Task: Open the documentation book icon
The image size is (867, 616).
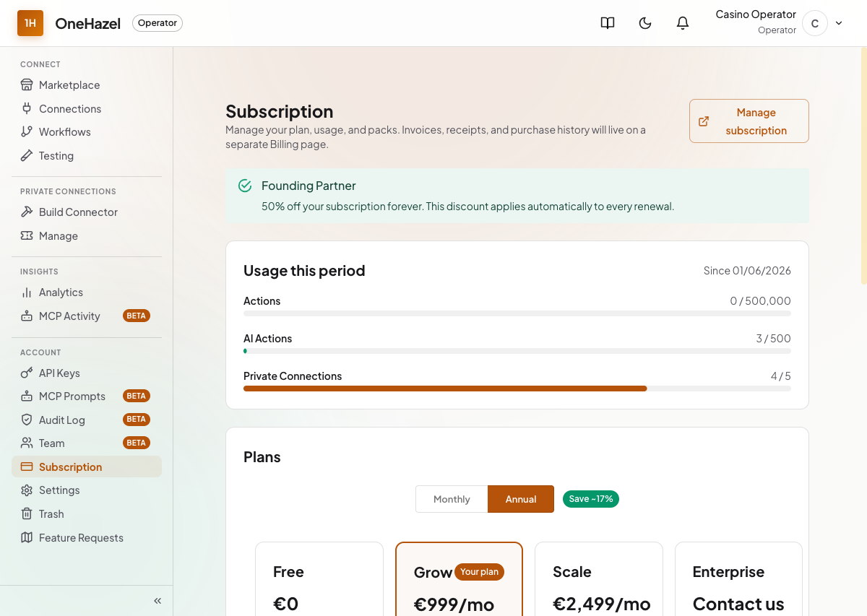Action: tap(608, 23)
